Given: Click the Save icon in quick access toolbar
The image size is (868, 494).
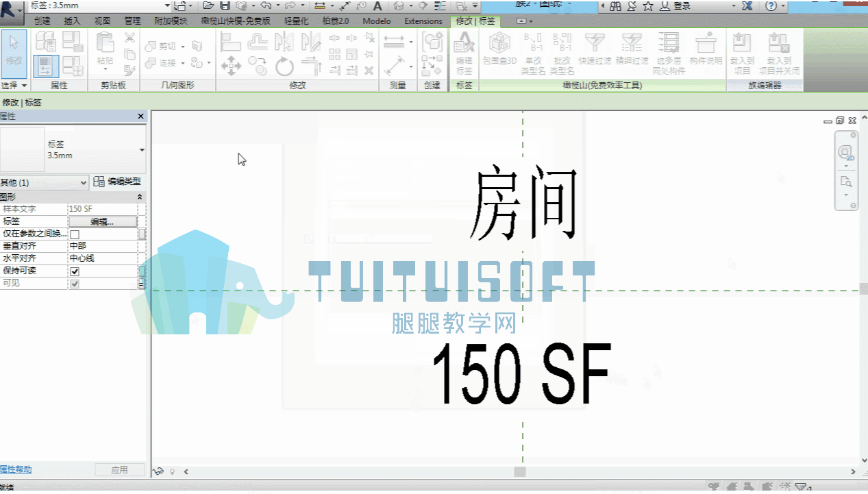Looking at the screenshot, I should [x=225, y=5].
